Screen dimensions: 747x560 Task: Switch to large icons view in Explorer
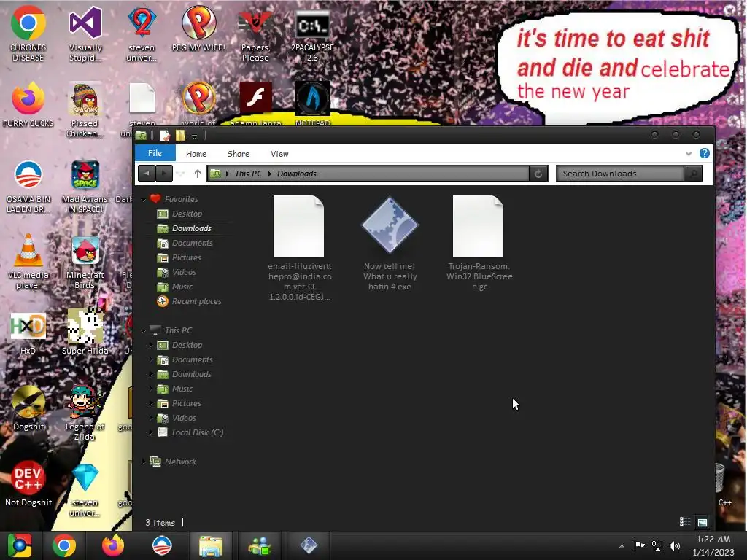pos(703,522)
